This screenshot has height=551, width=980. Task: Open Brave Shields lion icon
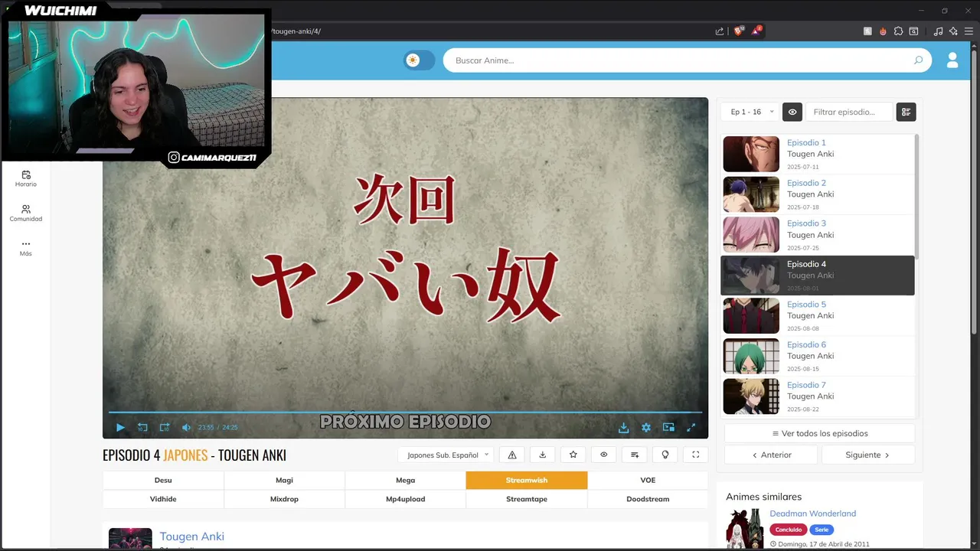739,31
